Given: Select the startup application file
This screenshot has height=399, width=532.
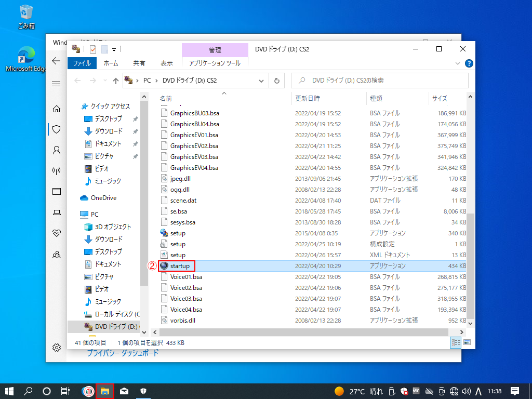Looking at the screenshot, I should (x=180, y=266).
